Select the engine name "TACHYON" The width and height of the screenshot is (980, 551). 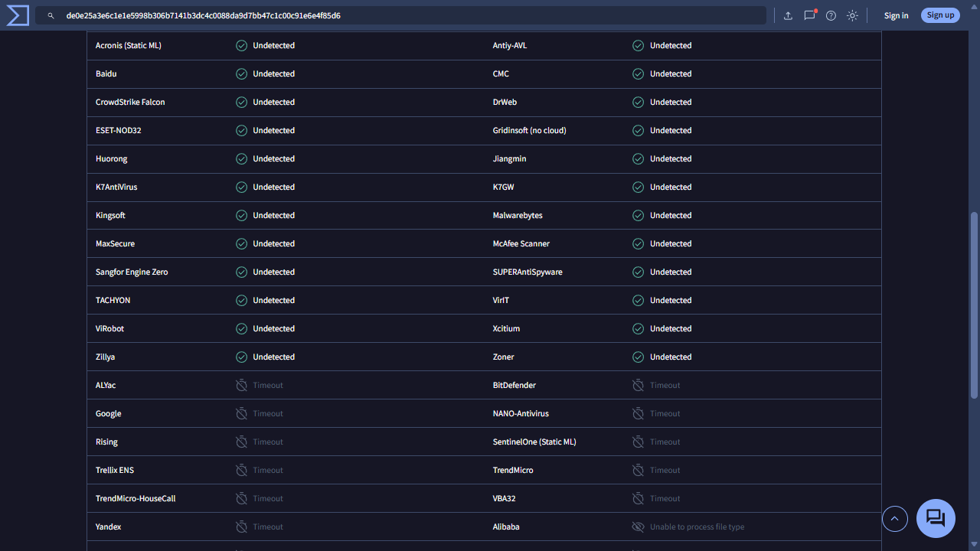coord(113,301)
